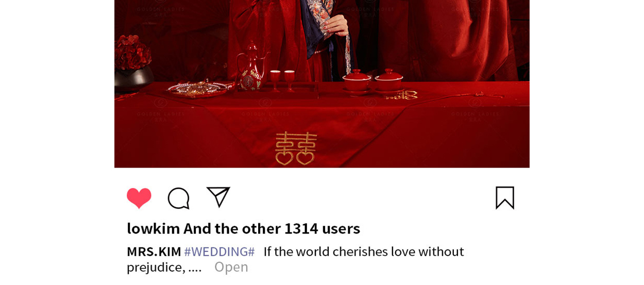Save the post with the bookmark icon
The width and height of the screenshot is (644, 285).
pos(505,198)
